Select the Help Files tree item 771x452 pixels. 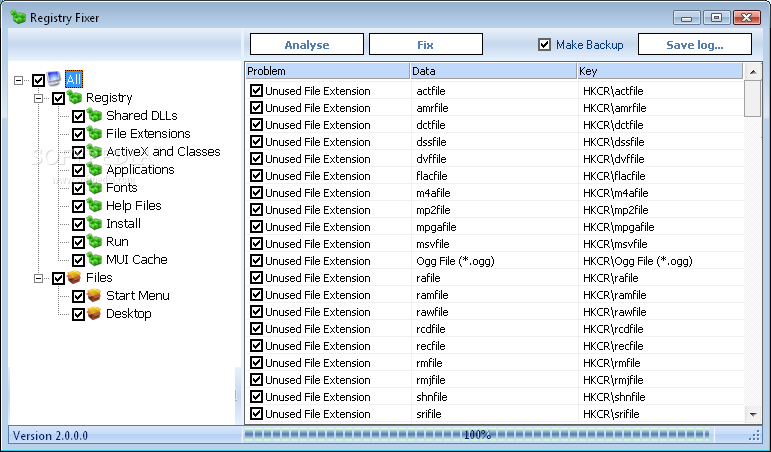[x=134, y=206]
